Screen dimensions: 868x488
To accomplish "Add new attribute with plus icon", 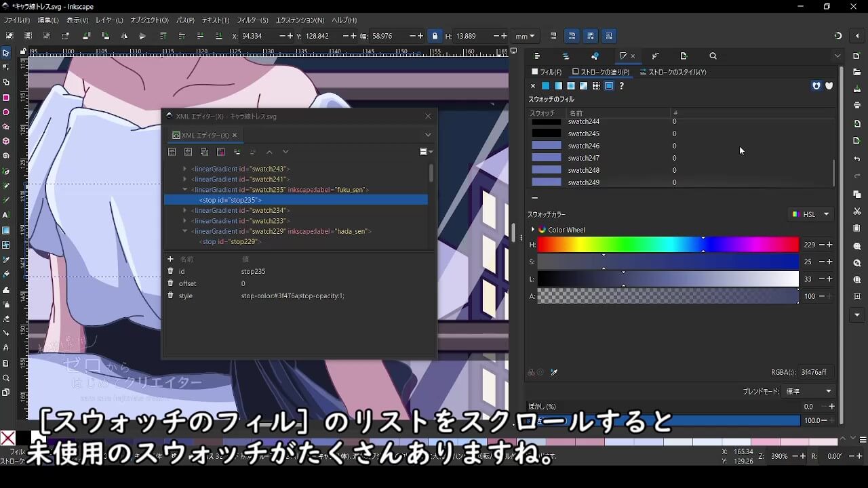I will click(171, 259).
